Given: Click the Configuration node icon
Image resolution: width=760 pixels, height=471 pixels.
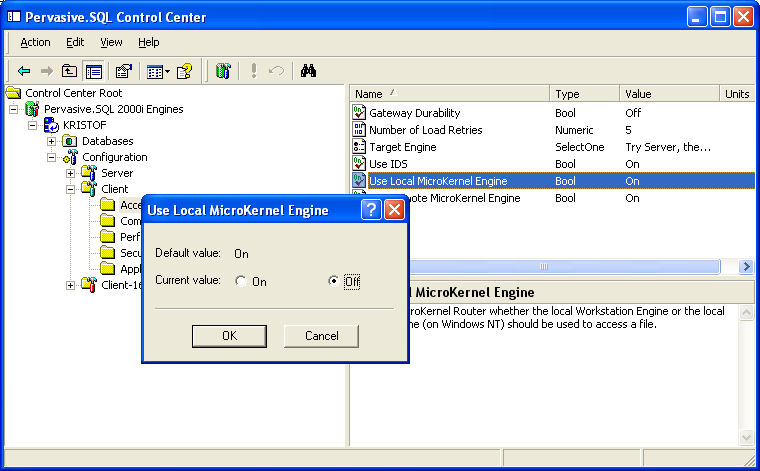Looking at the screenshot, I should click(71, 157).
